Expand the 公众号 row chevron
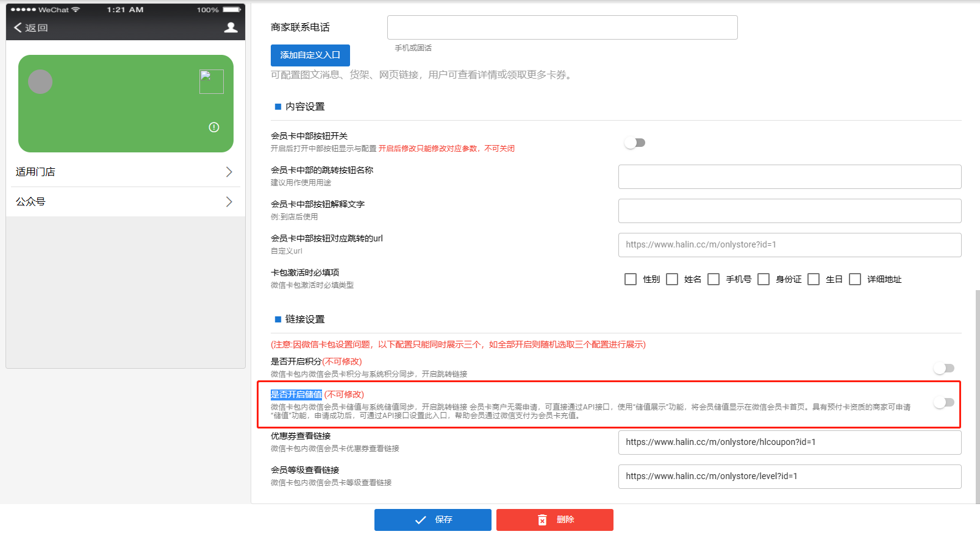The width and height of the screenshot is (980, 537). point(229,202)
